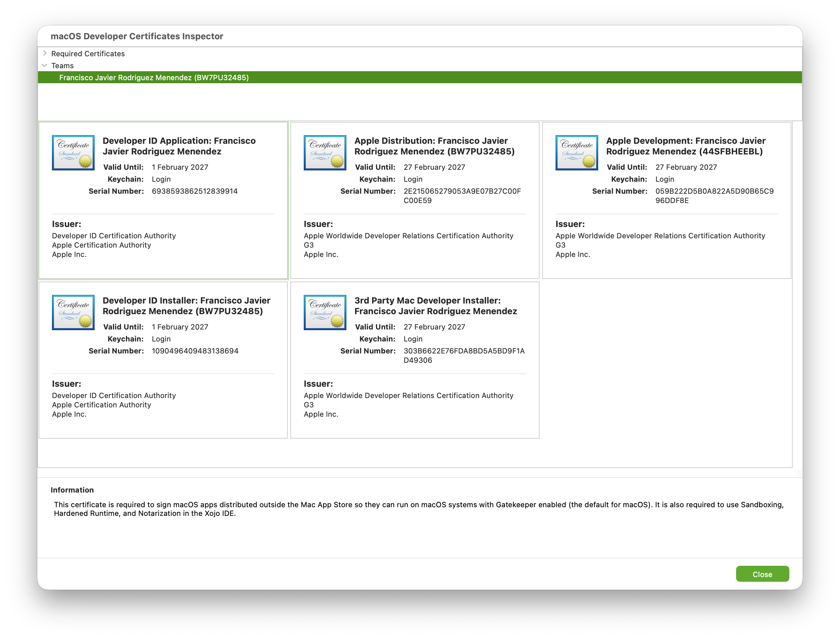Click the Developer ID Installer certificate icon
The image size is (840, 639).
(73, 312)
